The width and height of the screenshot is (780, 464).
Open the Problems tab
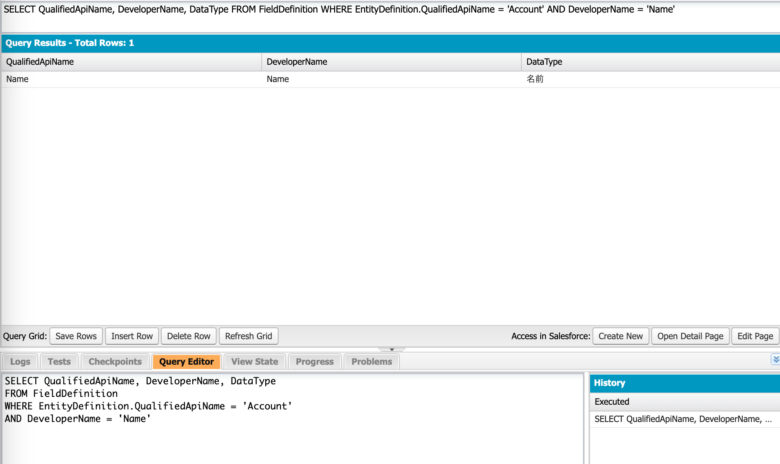[371, 361]
